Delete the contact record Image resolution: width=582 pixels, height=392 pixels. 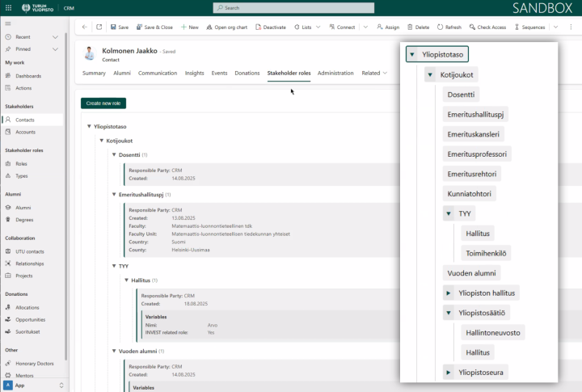(x=419, y=27)
